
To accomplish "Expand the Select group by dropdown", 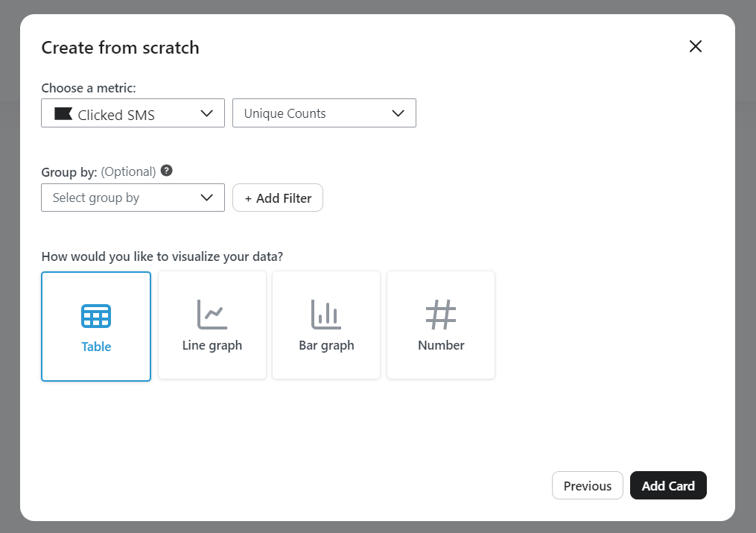I will (x=133, y=198).
